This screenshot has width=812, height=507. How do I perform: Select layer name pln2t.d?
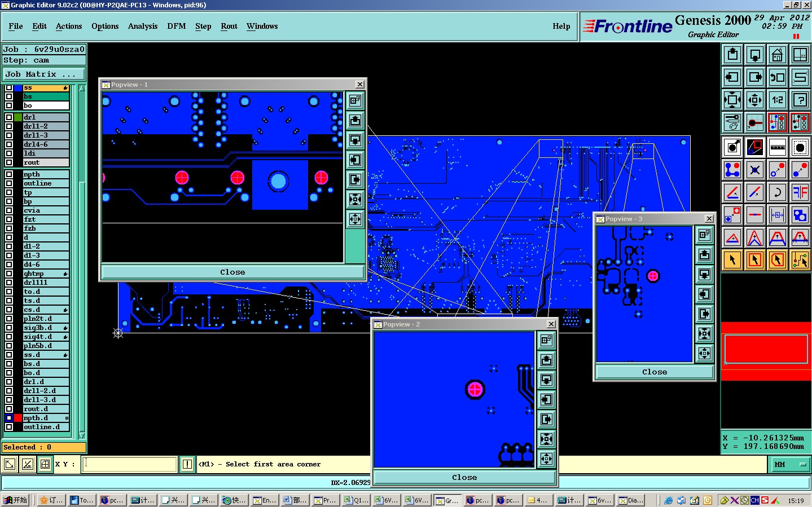46,319
